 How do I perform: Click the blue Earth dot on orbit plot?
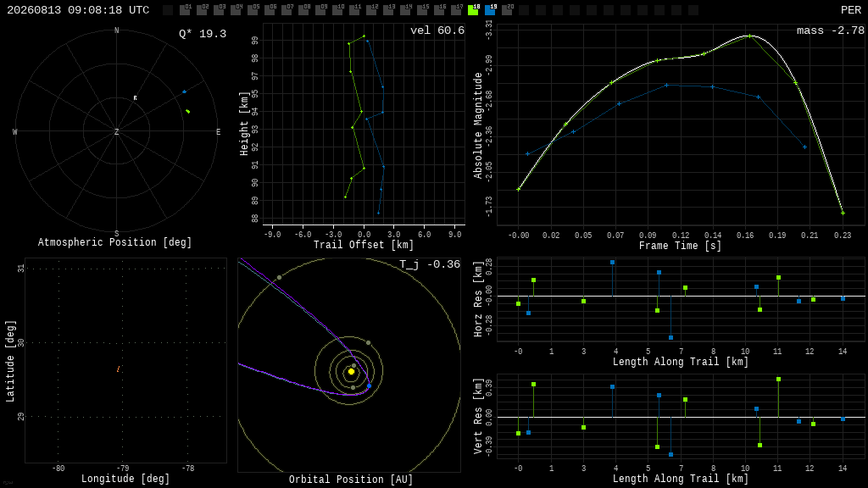pyautogui.click(x=370, y=385)
